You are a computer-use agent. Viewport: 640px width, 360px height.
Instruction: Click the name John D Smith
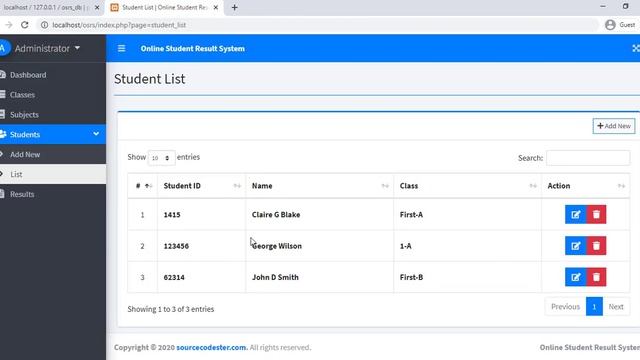(275, 277)
